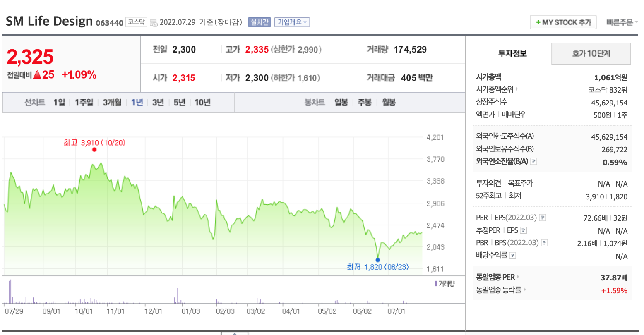
Task: Click the 최저 1,820 blue point marker
Action: [x=377, y=260]
